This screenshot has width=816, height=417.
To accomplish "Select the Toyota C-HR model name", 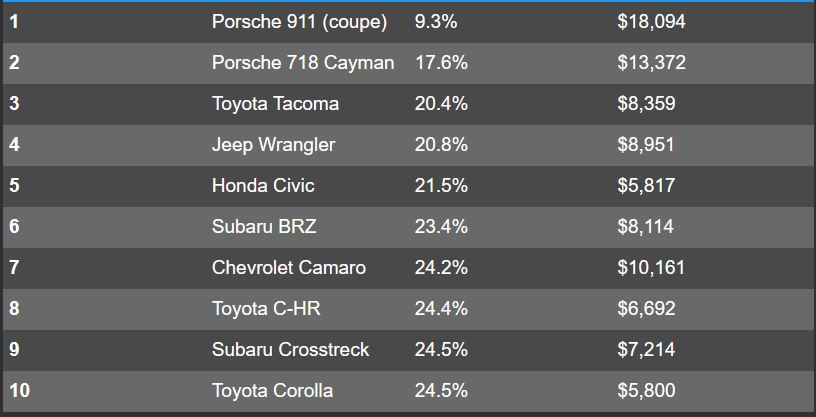I will (x=266, y=308).
